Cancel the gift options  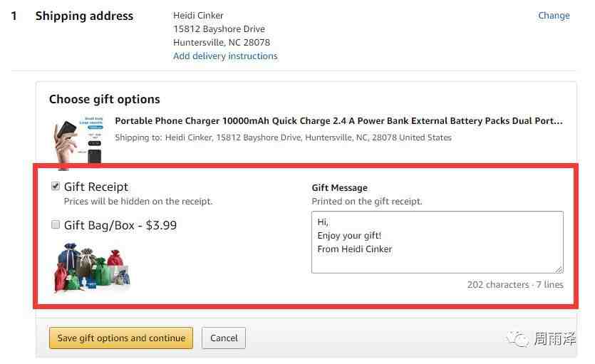pos(224,338)
